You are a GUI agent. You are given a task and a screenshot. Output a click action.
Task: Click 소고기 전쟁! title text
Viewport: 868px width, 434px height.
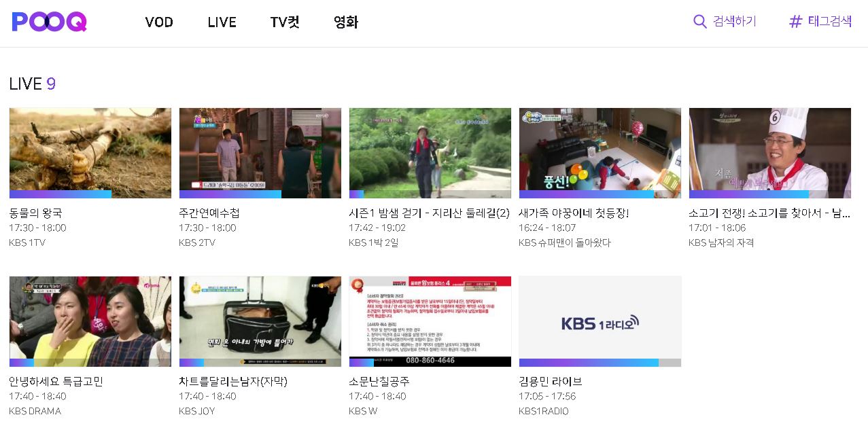[x=769, y=213]
